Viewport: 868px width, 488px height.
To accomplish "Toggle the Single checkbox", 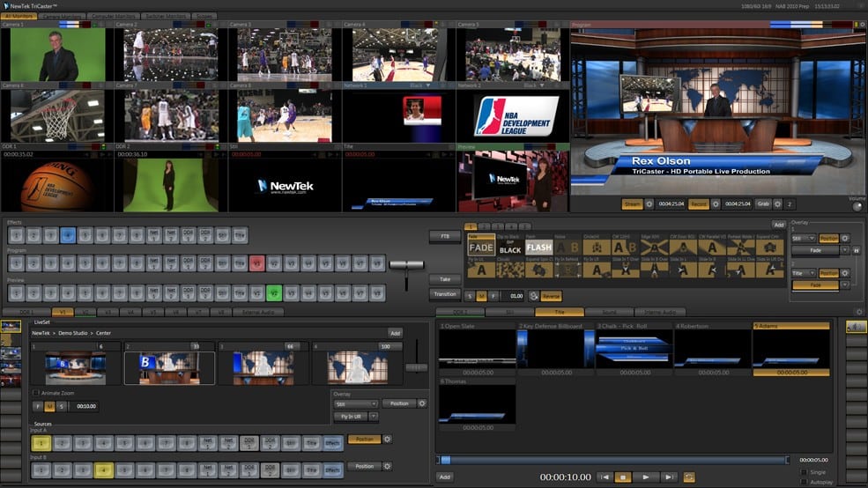I will [x=804, y=472].
